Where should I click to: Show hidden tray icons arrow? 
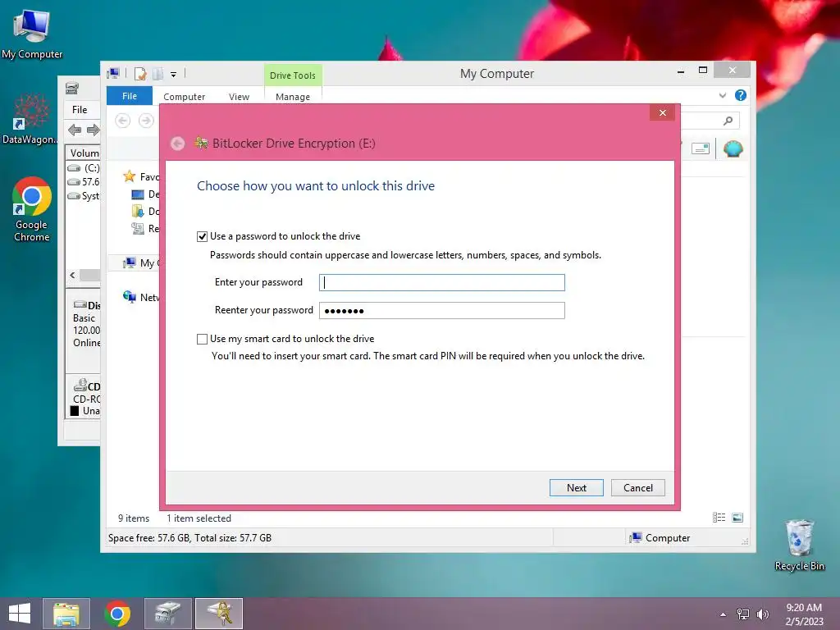(724, 614)
